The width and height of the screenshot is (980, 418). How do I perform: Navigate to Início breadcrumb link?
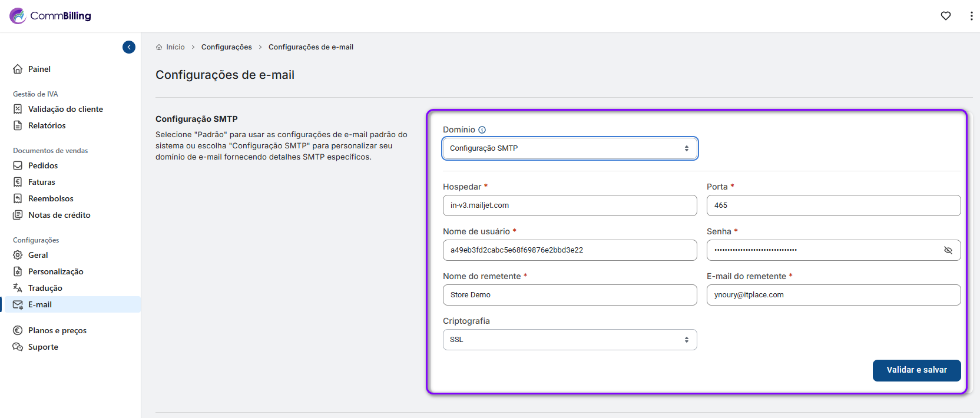(x=175, y=47)
